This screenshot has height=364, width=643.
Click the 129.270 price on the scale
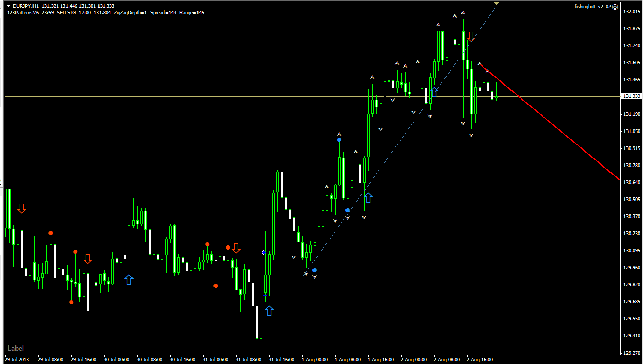(632, 353)
